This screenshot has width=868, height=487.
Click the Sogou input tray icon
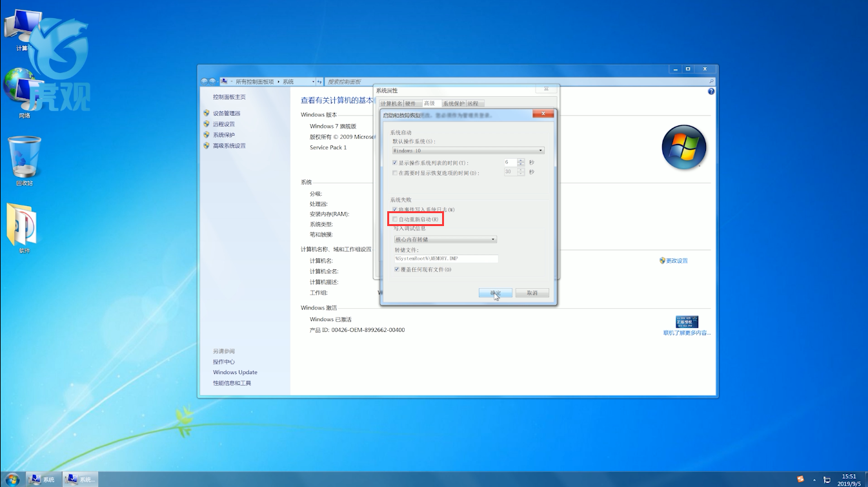point(801,479)
